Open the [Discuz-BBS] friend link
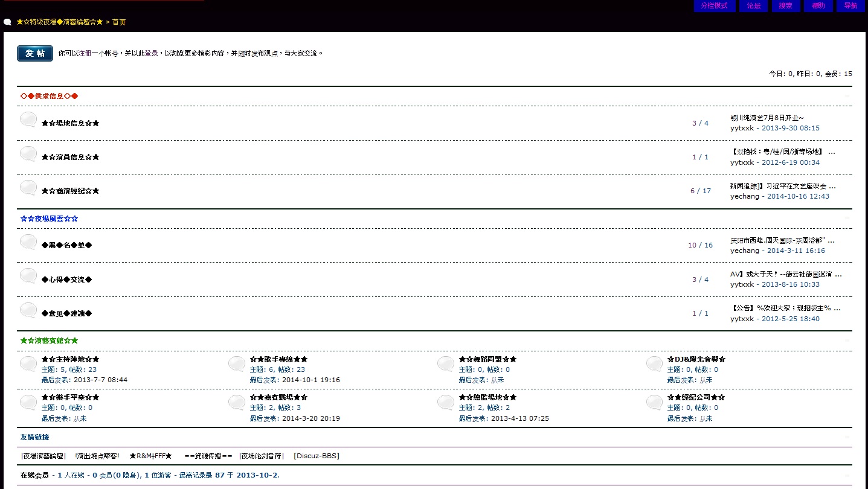Screen dimensions: 868x489 coord(316,456)
